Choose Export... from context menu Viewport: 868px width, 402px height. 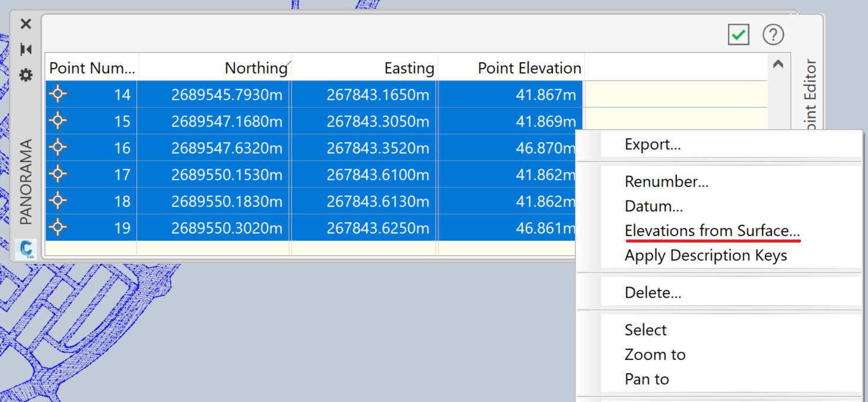652,145
